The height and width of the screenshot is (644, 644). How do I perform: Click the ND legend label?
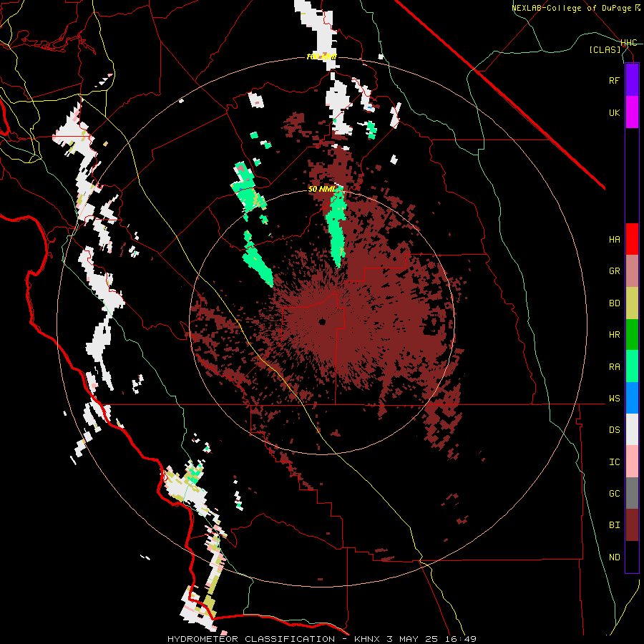614,557
